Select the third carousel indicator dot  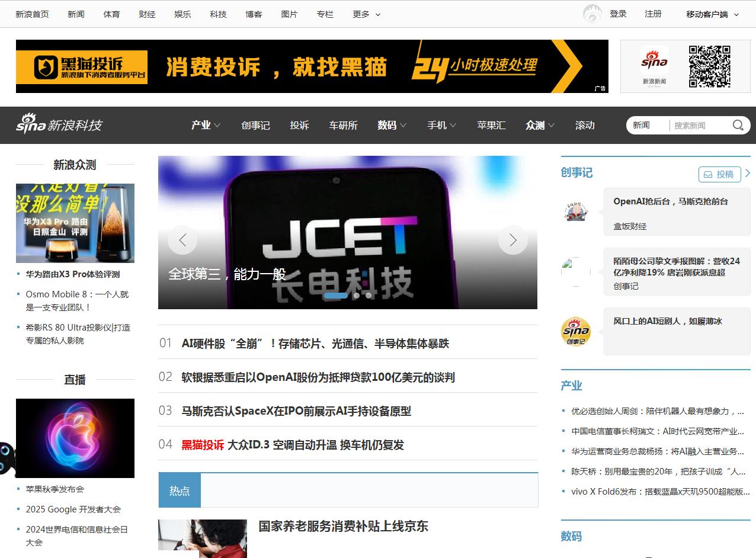369,295
